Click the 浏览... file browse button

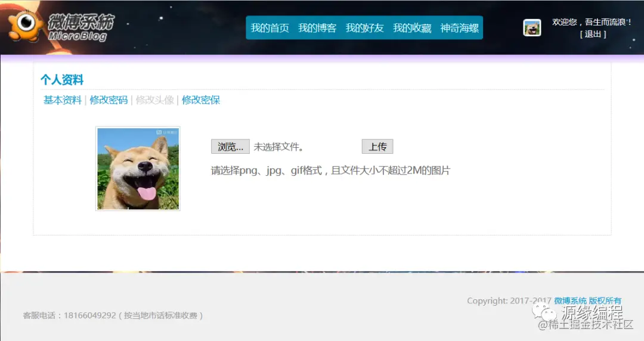230,147
